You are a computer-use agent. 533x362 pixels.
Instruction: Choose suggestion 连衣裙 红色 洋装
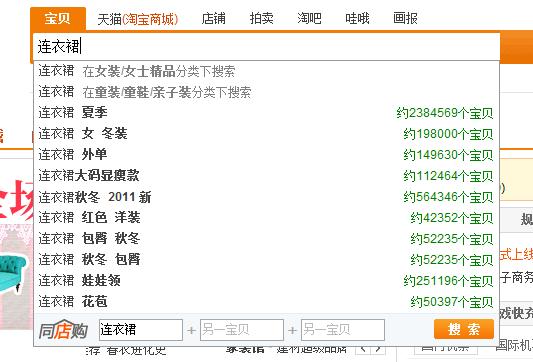point(266,218)
